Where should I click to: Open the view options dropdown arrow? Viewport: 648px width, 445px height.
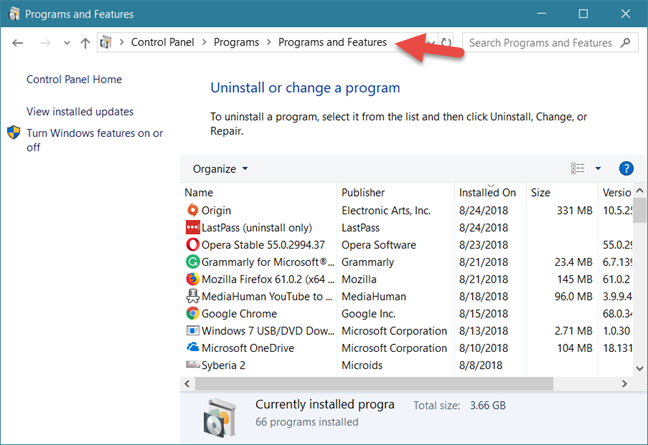598,169
